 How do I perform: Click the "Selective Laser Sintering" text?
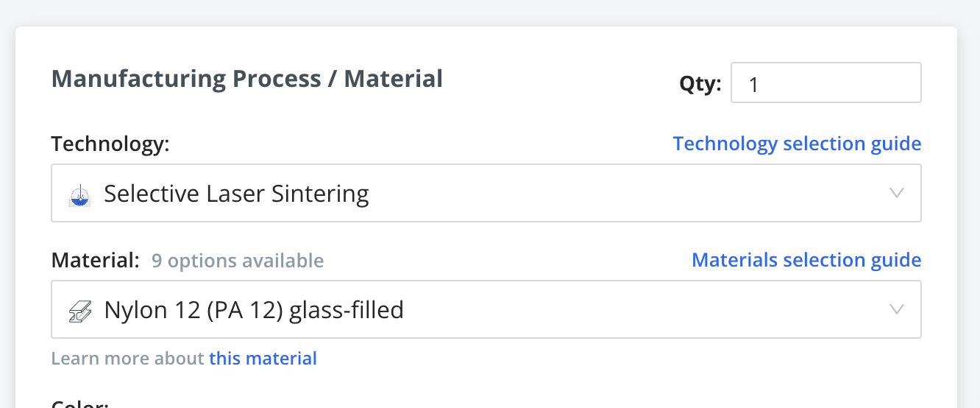236,194
